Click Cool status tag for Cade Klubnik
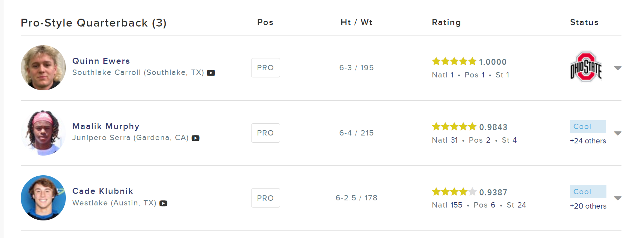644x238 pixels. 587,192
